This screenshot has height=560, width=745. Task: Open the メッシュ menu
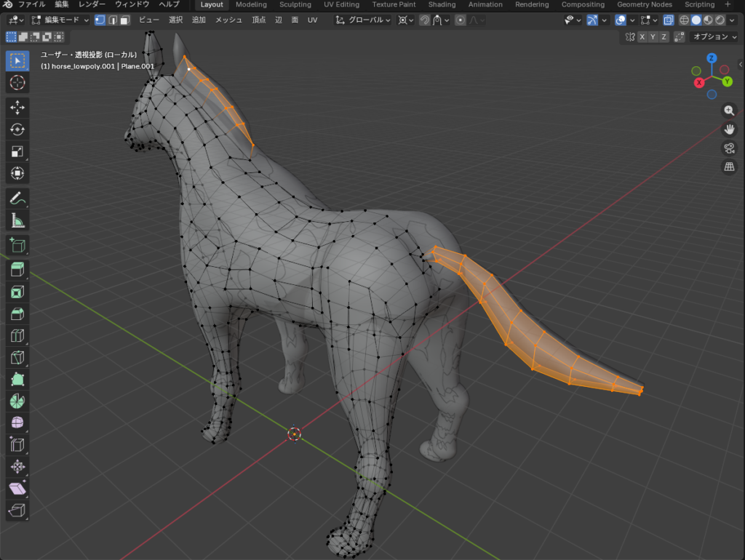click(x=228, y=20)
